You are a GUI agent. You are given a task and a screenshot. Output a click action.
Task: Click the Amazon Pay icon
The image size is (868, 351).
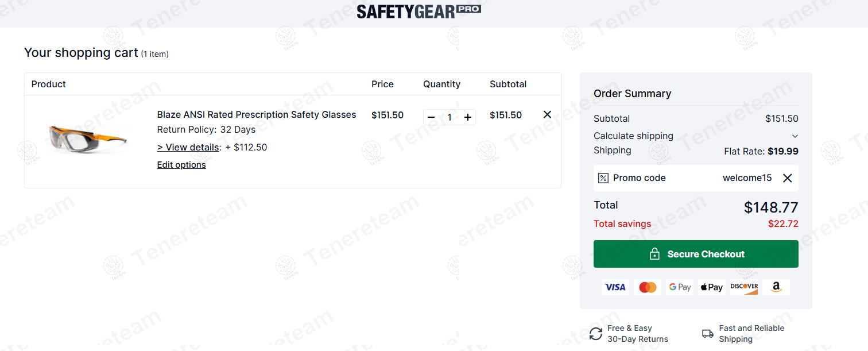coord(776,287)
